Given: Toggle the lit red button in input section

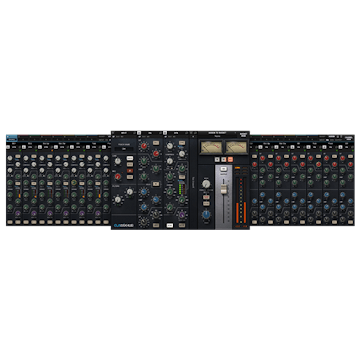Looking at the screenshot, I should coord(130,170).
